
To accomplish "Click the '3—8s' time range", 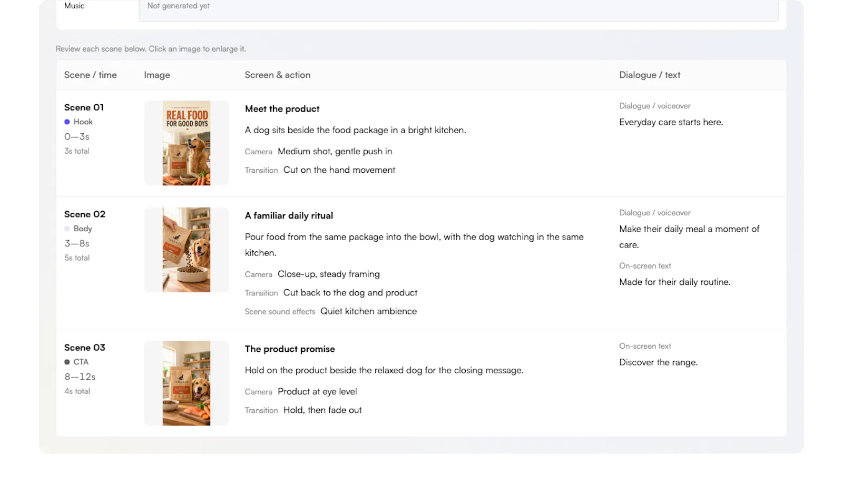I will point(77,244).
